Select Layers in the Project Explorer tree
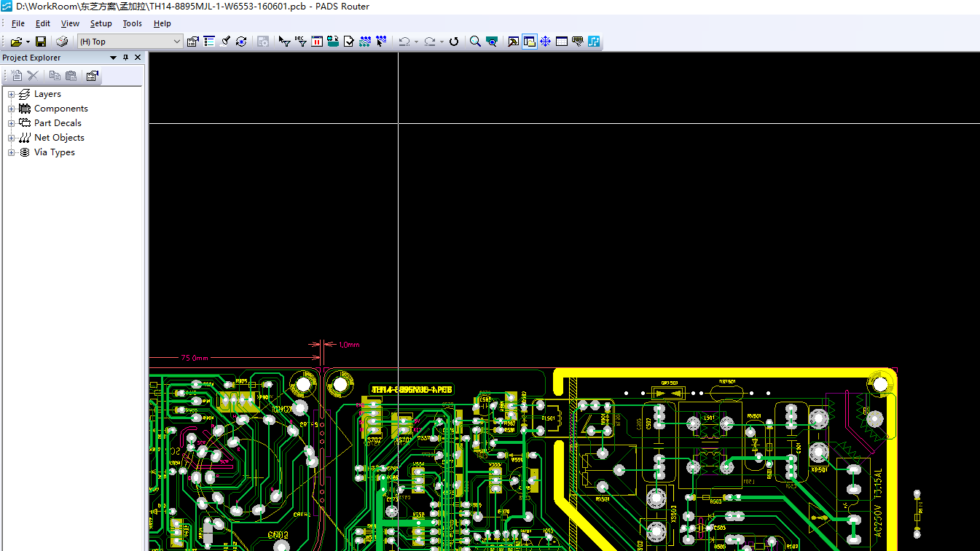 click(x=47, y=94)
